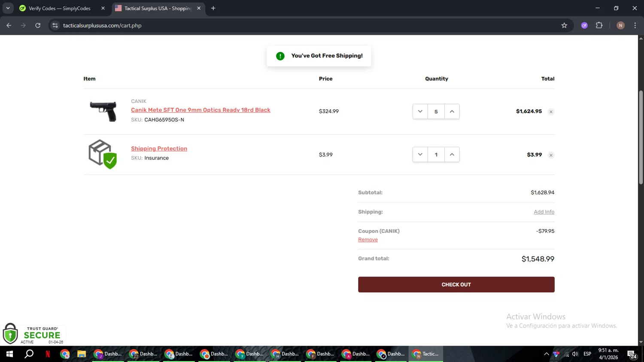The height and width of the screenshot is (362, 644).
Task: View site information for tacticalsurplususa.com
Action: coord(55,25)
